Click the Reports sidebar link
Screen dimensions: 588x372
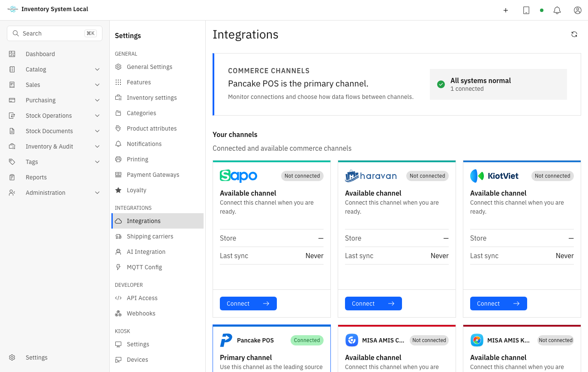point(54,177)
